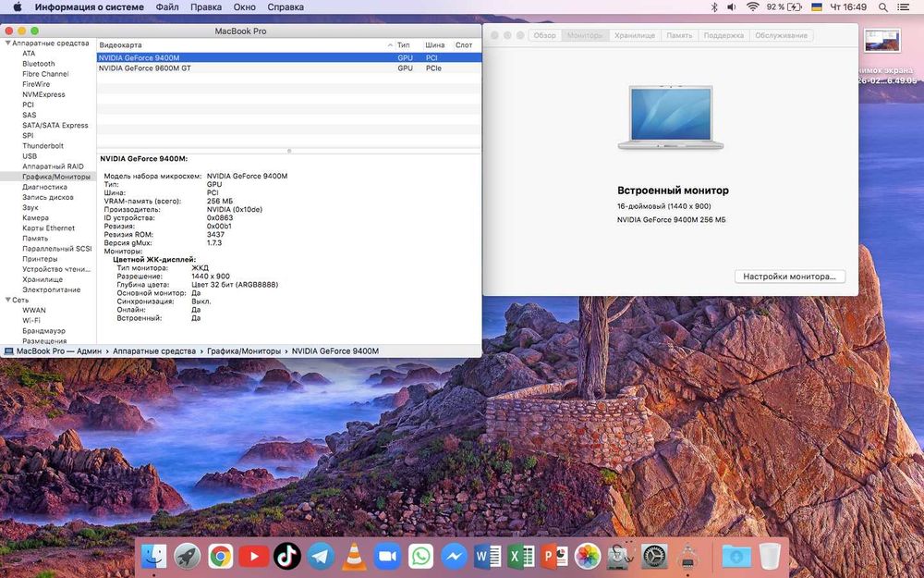Open the Файл menu
The width and height of the screenshot is (924, 578).
point(167,7)
